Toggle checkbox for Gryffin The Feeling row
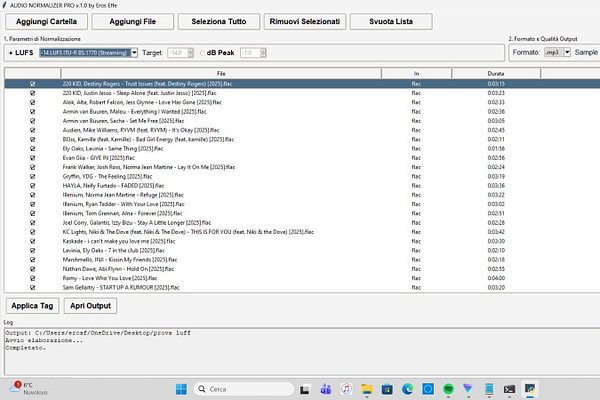600x400 pixels. pyautogui.click(x=33, y=176)
